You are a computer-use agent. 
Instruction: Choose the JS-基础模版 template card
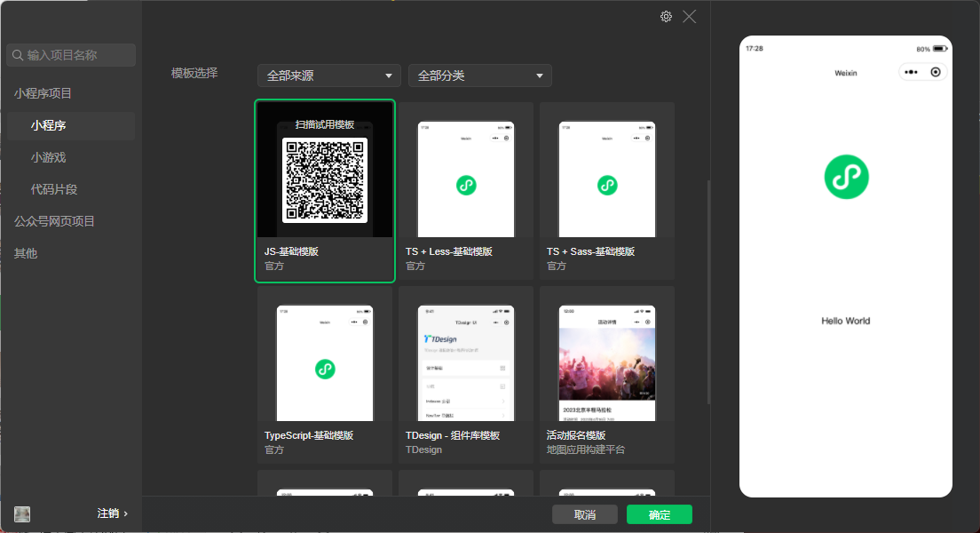(x=325, y=191)
